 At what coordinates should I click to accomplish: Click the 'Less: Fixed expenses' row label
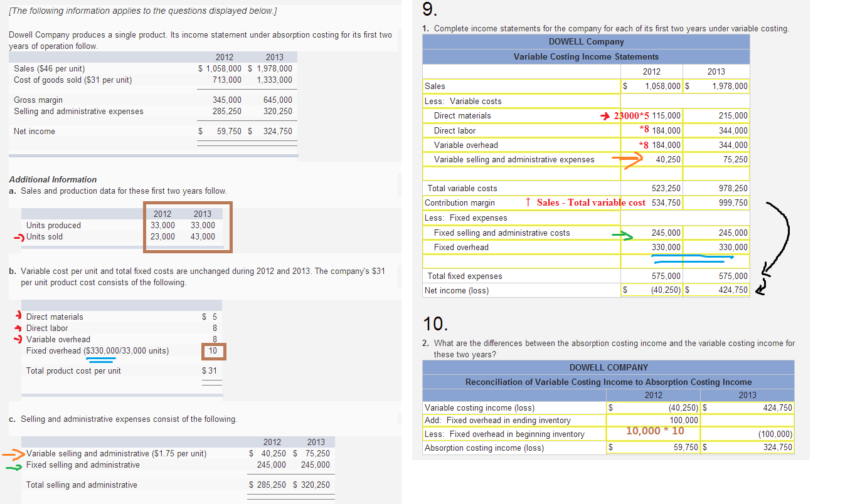[x=466, y=218]
